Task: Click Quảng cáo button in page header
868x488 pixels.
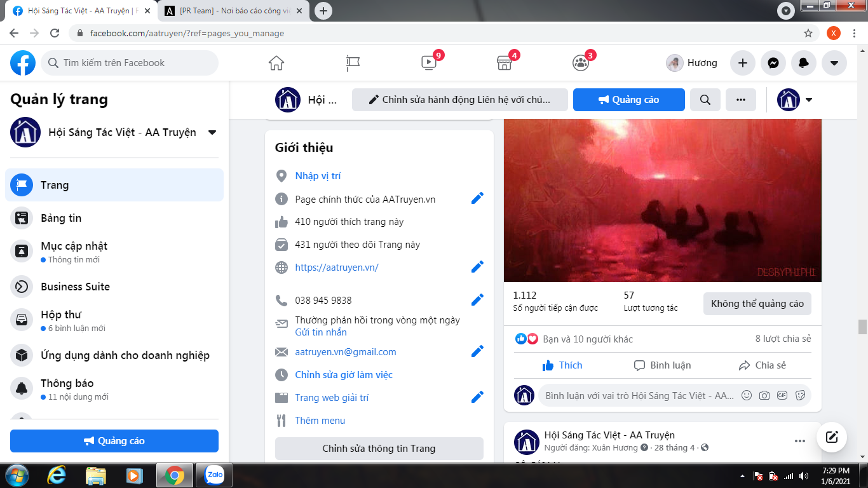Action: click(x=629, y=100)
